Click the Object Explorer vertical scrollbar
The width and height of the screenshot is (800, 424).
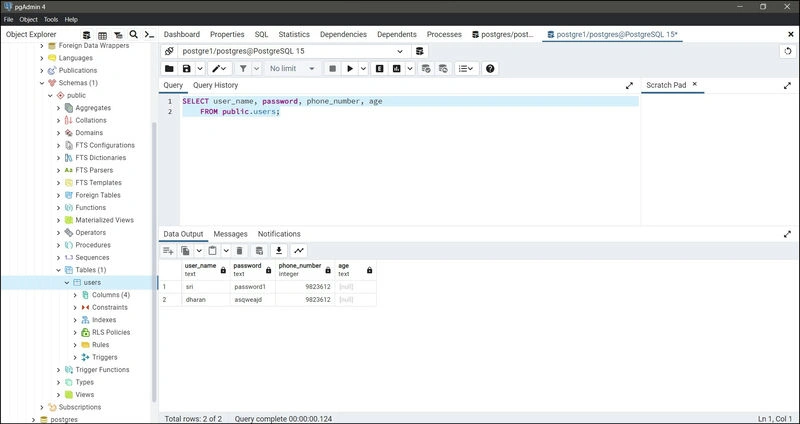(x=154, y=262)
